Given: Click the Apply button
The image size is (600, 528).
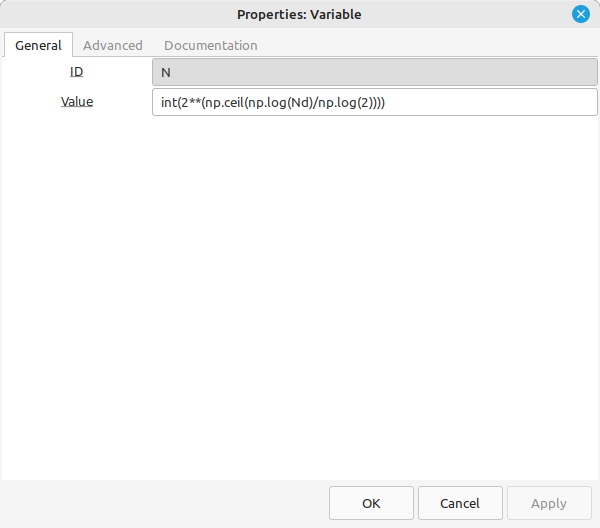Looking at the screenshot, I should pos(549,503).
